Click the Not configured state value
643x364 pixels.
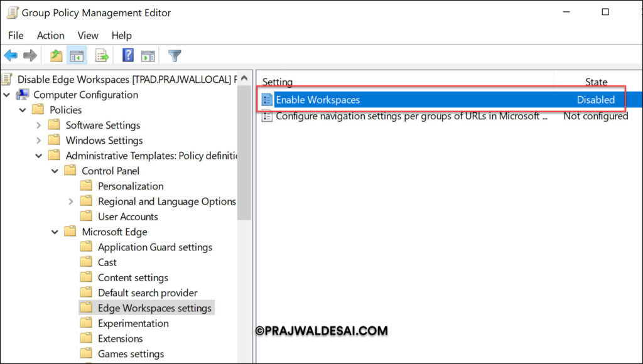(x=595, y=116)
